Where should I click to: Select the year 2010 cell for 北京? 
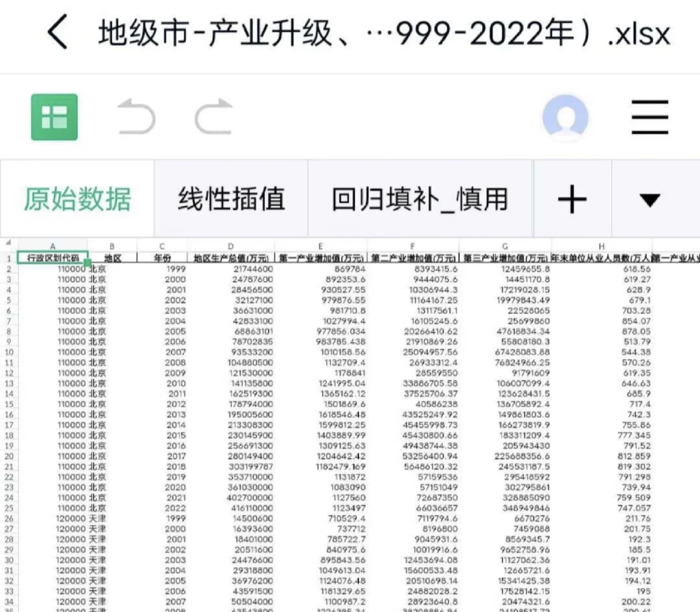(162, 383)
